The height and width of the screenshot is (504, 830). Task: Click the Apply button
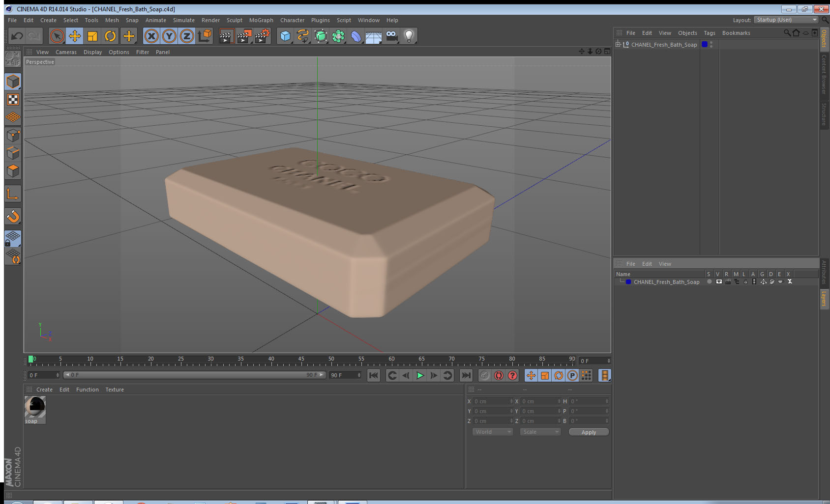pyautogui.click(x=589, y=432)
